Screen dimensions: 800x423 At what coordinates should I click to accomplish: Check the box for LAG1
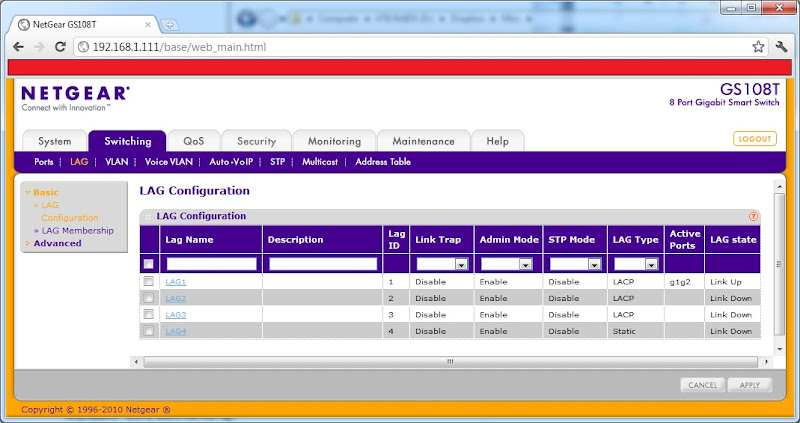[148, 281]
